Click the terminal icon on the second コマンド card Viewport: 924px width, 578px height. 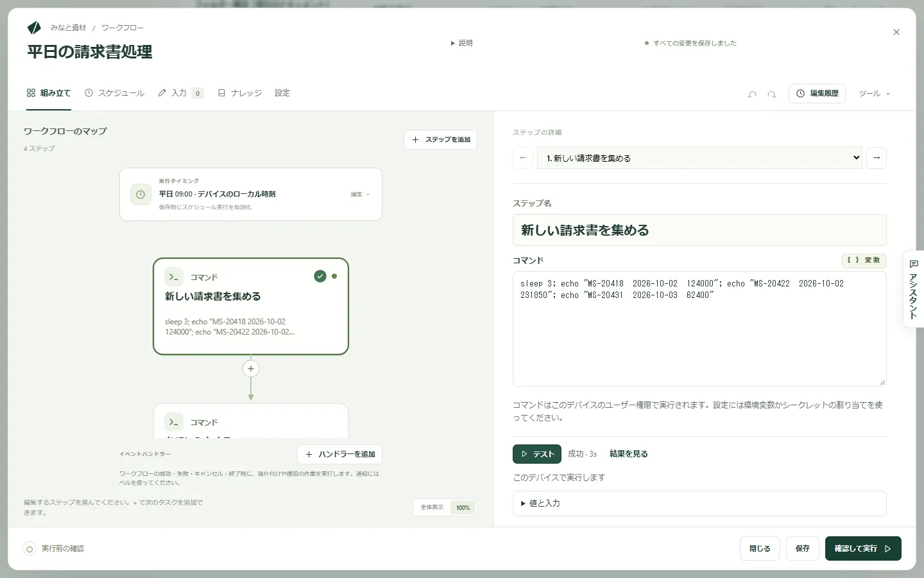tap(174, 422)
